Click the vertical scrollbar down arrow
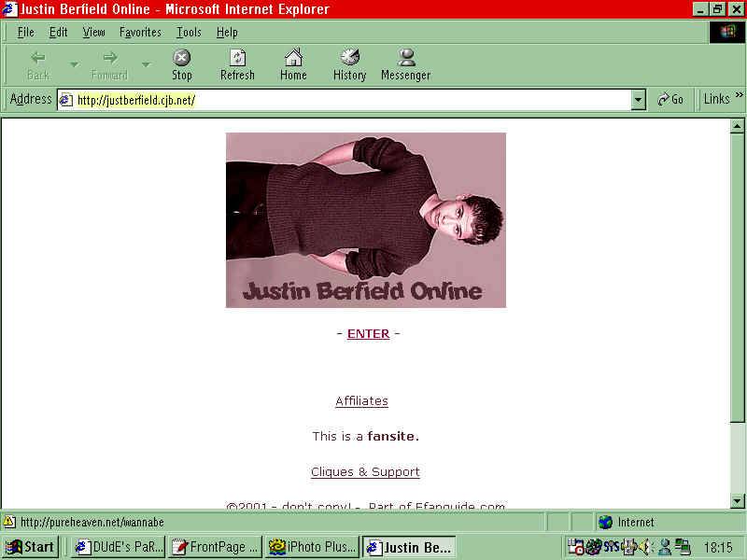 click(737, 501)
